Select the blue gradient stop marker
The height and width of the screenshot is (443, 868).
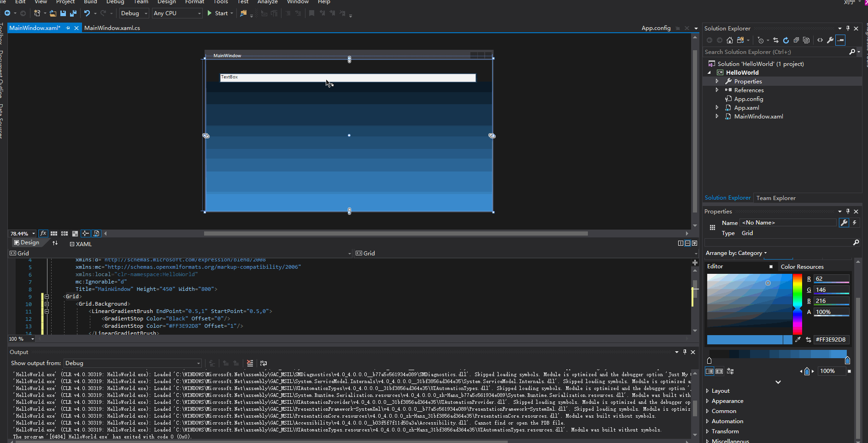pos(847,360)
